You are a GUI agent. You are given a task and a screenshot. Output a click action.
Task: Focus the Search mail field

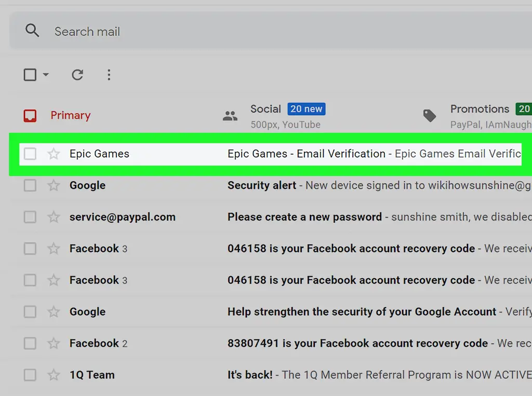point(271,31)
